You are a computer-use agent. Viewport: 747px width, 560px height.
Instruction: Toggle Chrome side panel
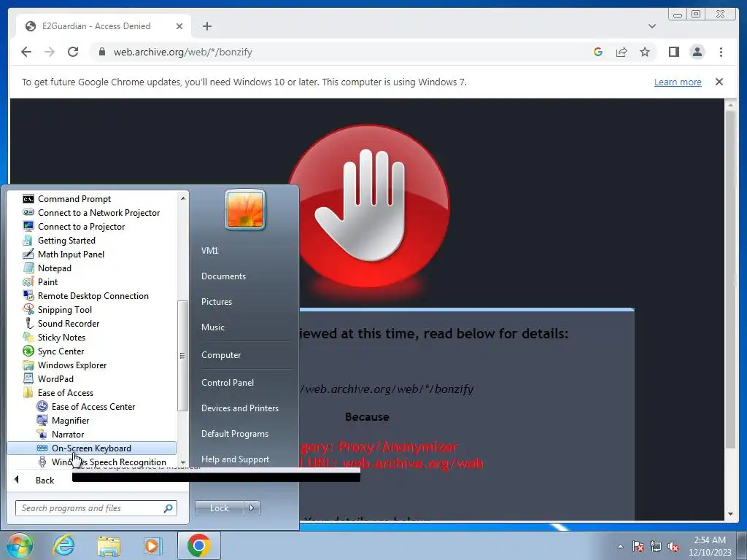pos(673,52)
